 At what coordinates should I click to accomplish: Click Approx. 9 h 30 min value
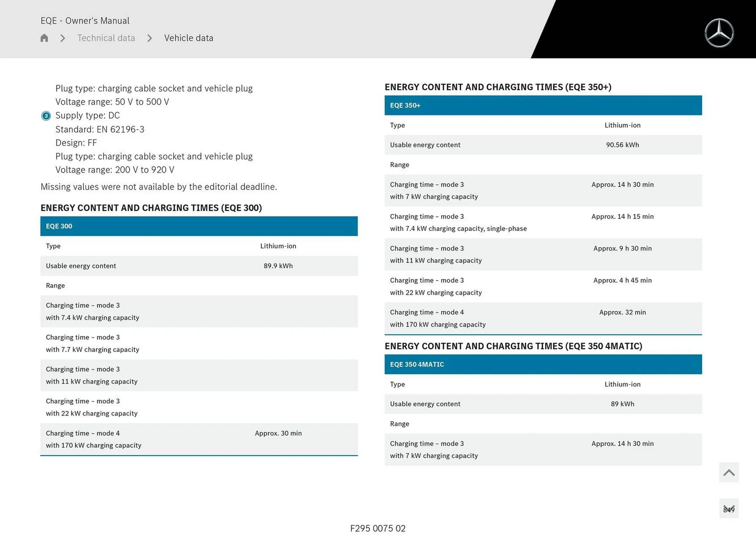coord(623,249)
